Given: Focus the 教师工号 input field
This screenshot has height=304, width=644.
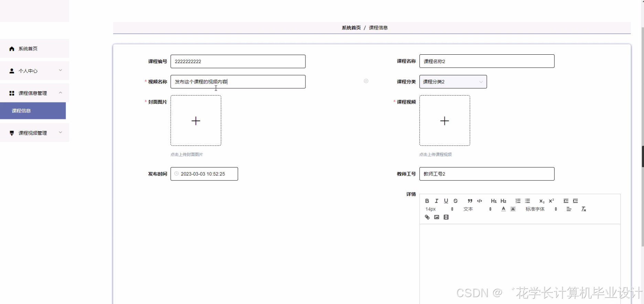Looking at the screenshot, I should [487, 174].
